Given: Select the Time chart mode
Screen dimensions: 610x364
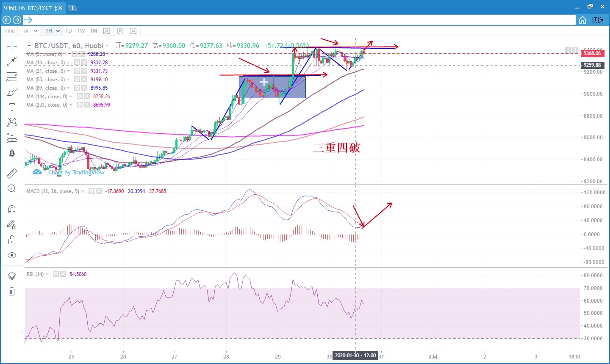Looking at the screenshot, I should (9, 31).
